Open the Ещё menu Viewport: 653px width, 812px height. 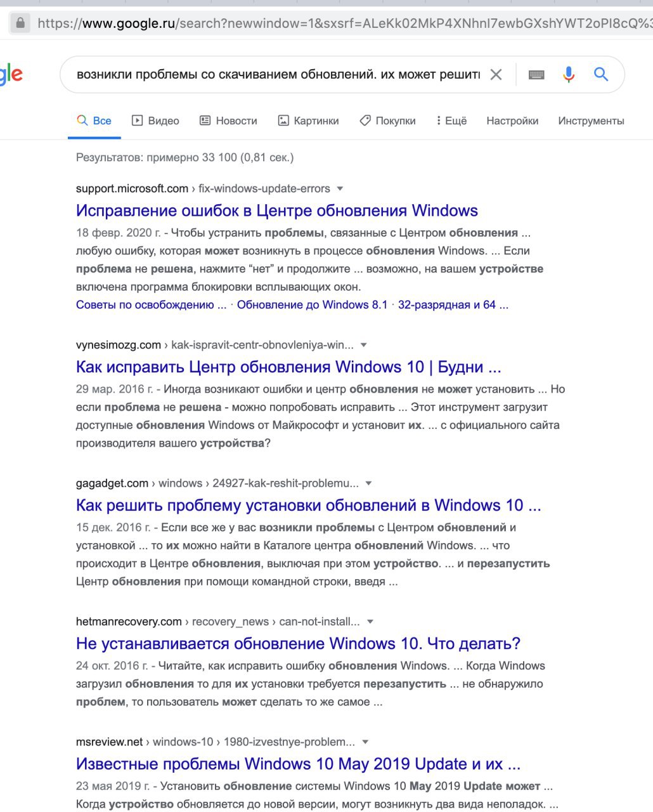pos(451,121)
